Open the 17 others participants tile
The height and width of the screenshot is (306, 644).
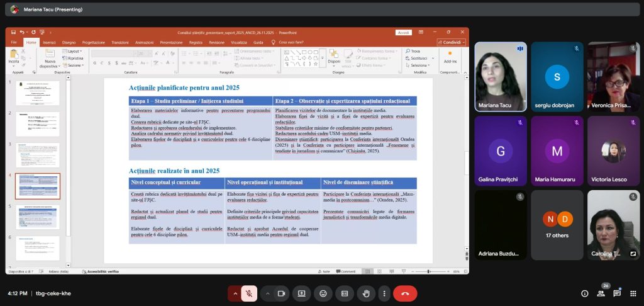[557, 224]
